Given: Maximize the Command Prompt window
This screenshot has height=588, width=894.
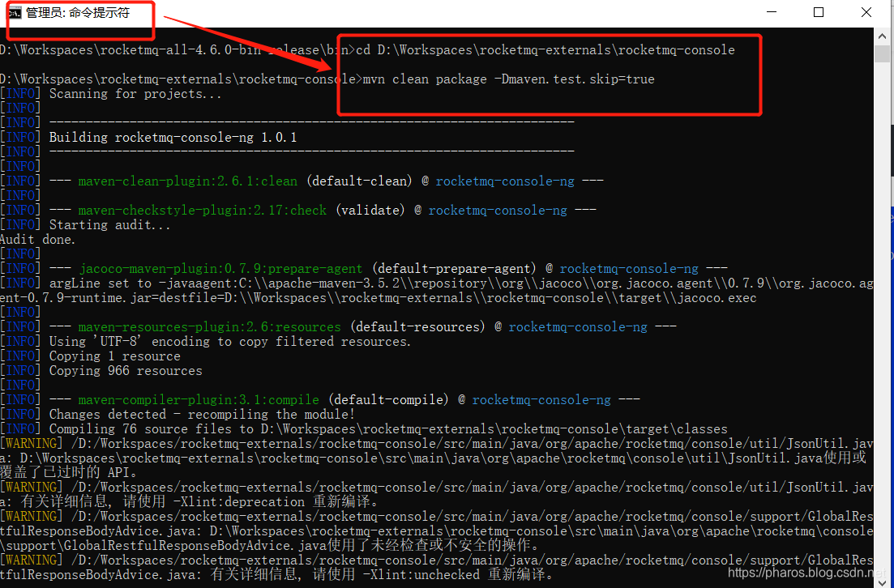Looking at the screenshot, I should pyautogui.click(x=819, y=12).
